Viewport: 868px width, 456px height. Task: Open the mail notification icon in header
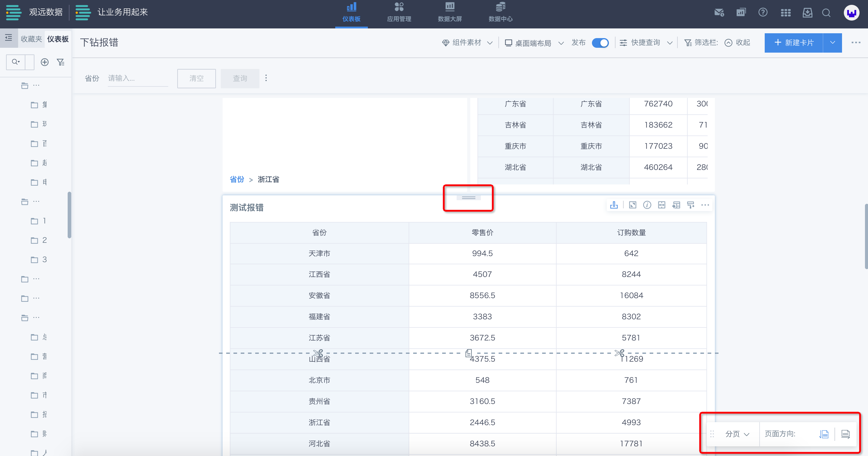(x=719, y=13)
